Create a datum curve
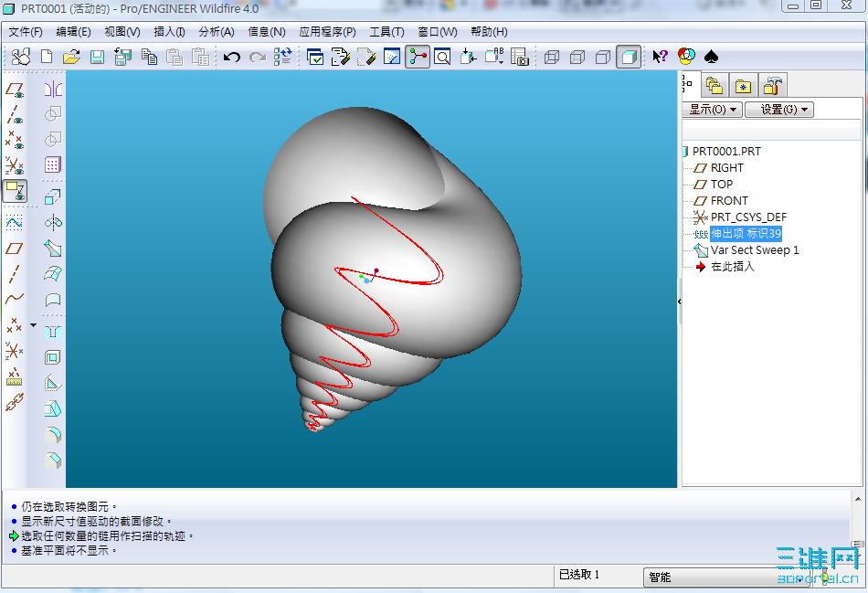This screenshot has width=868, height=593. (x=14, y=299)
